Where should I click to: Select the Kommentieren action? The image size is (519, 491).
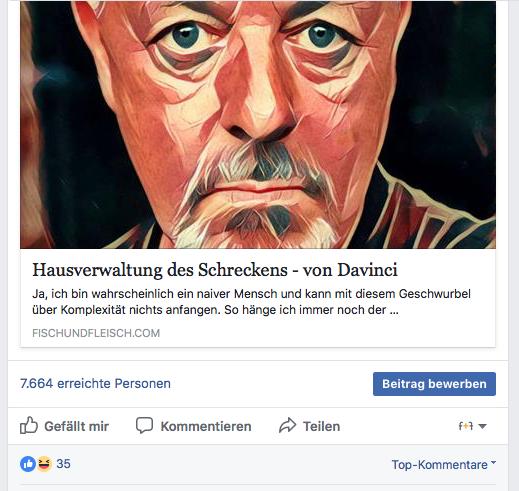click(193, 426)
